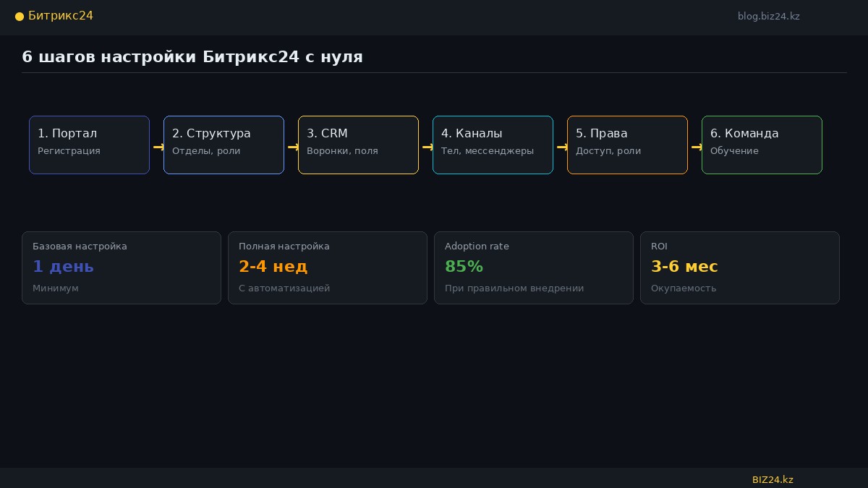The height and width of the screenshot is (488, 868).
Task: Click the "Воронки, поля" subtitle text
Action: pos(342,151)
